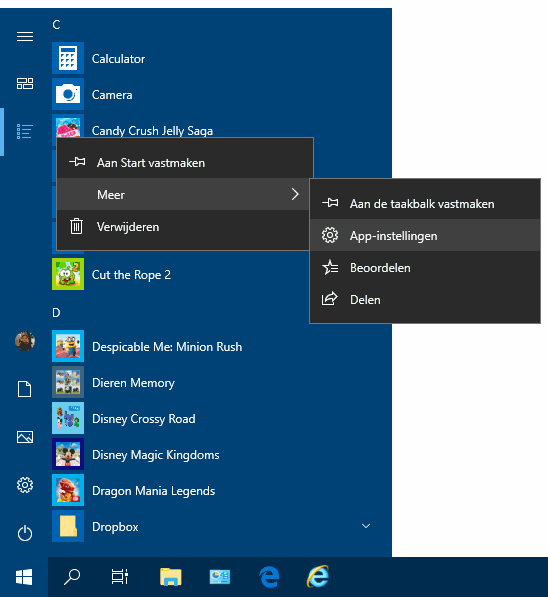Jump via letter C header

coord(56,25)
